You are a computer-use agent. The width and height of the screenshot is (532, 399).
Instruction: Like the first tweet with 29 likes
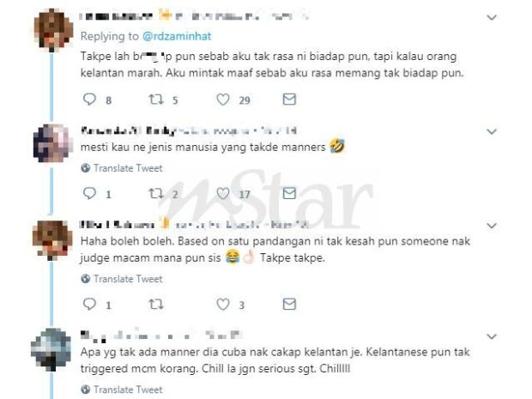pos(223,100)
